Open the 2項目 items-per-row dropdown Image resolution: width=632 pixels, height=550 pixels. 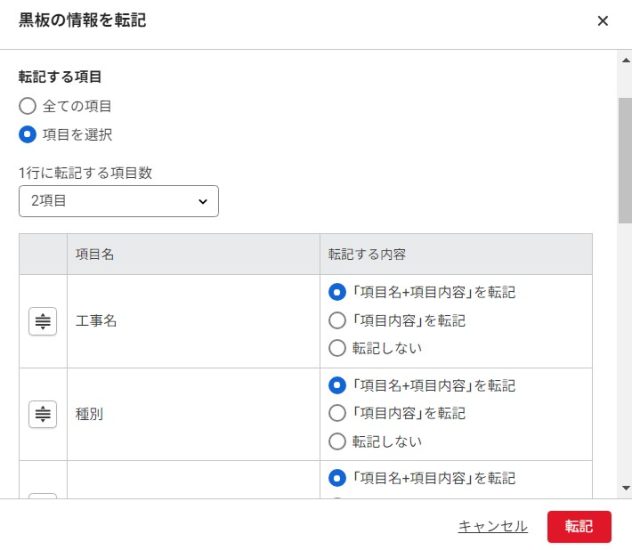[x=118, y=201]
